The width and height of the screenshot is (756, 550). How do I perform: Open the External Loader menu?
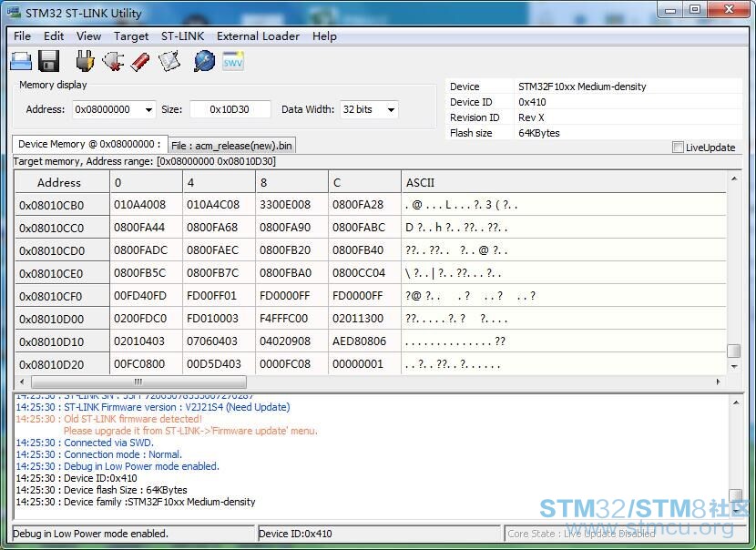258,36
